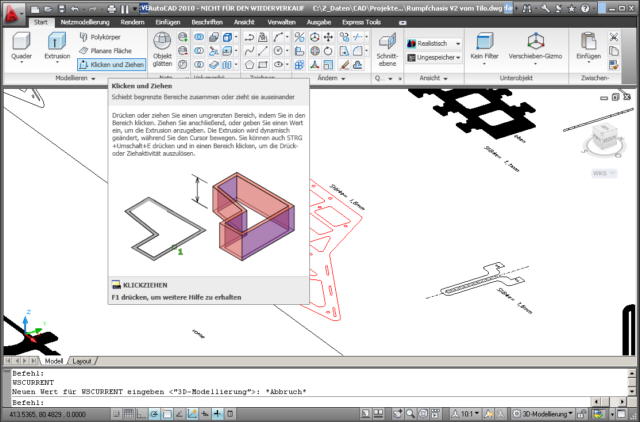640x422 pixels.
Task: Open the 3D-Modellierung workspace dropdown
Action: click(x=544, y=413)
